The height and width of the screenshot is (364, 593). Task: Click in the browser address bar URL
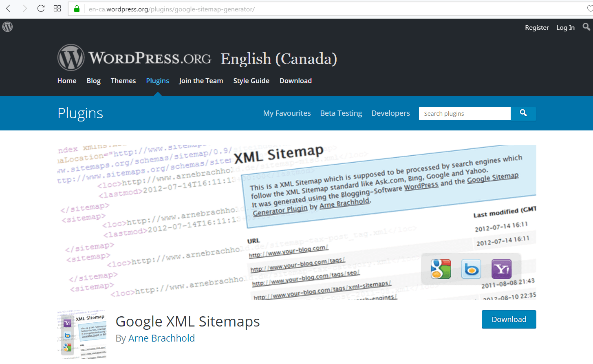click(x=172, y=9)
